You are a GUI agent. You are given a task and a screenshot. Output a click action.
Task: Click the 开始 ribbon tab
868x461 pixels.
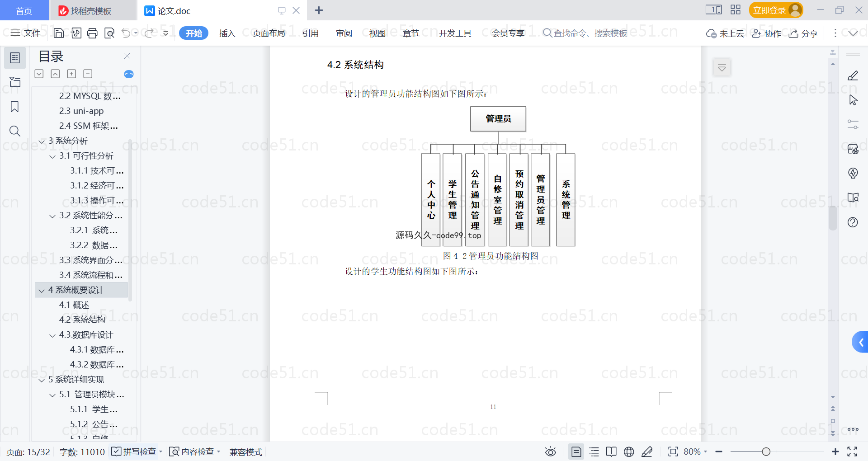pyautogui.click(x=193, y=33)
